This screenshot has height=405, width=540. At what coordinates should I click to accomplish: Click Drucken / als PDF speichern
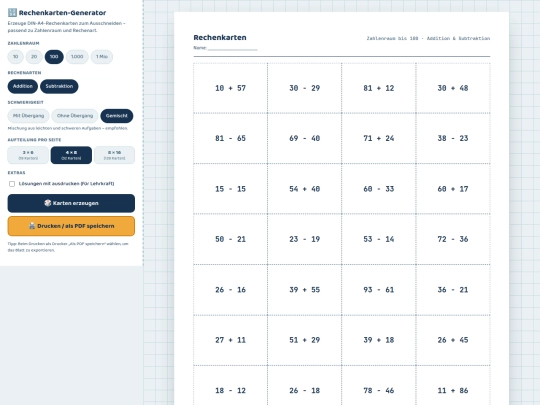click(x=71, y=226)
